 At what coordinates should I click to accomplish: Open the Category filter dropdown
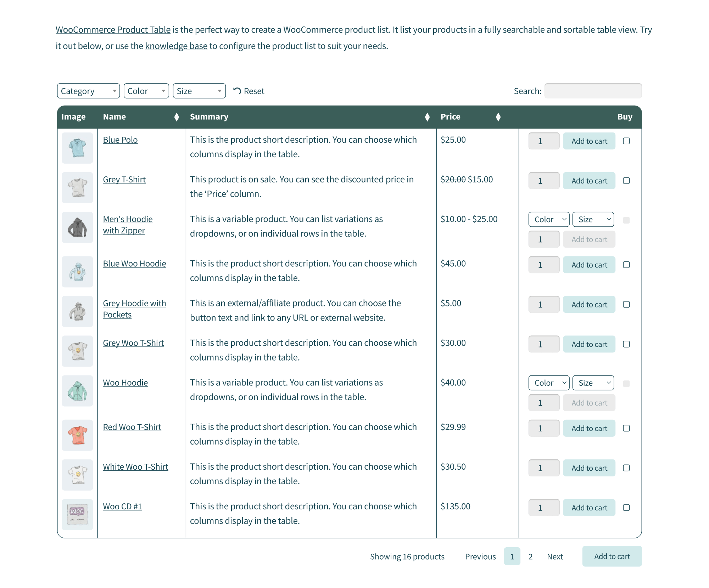pyautogui.click(x=88, y=91)
